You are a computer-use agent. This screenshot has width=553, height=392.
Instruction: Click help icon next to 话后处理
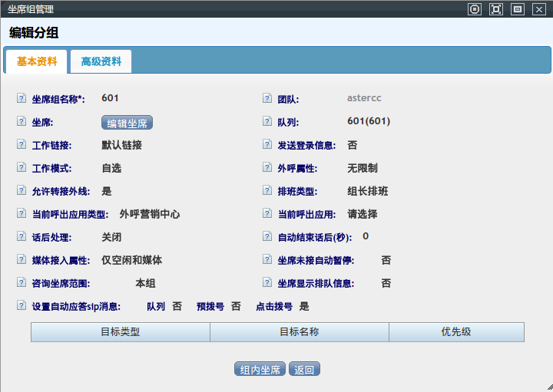22,237
